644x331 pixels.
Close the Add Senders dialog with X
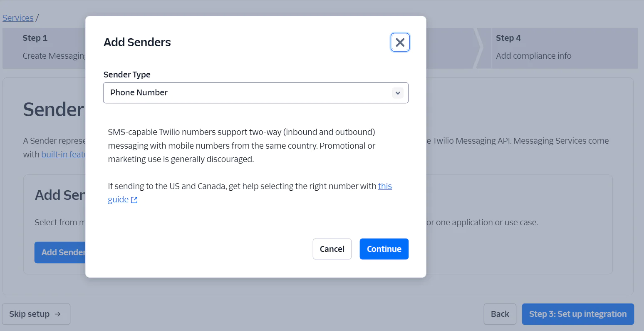(400, 42)
